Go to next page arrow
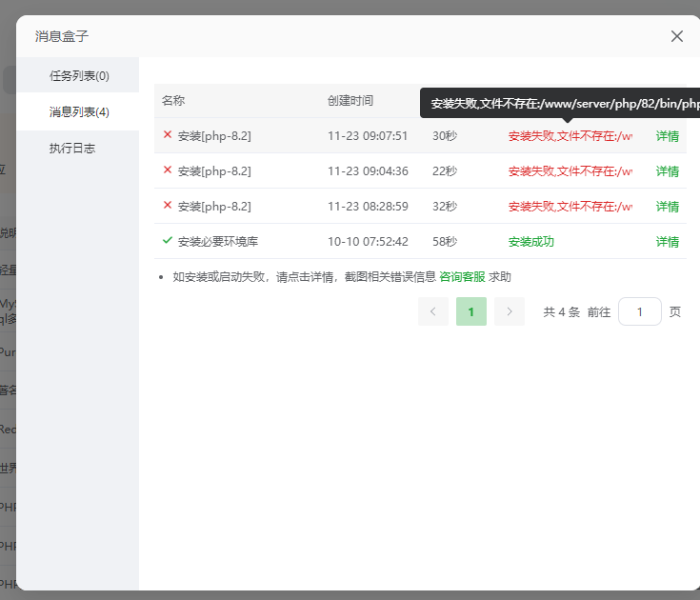The width and height of the screenshot is (700, 600). (510, 311)
